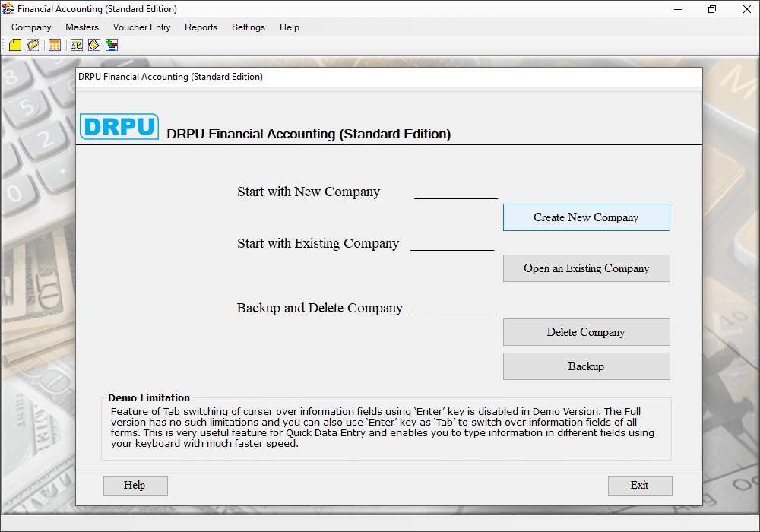Open the Voucher Entry menu
The image size is (760, 532).
[141, 27]
